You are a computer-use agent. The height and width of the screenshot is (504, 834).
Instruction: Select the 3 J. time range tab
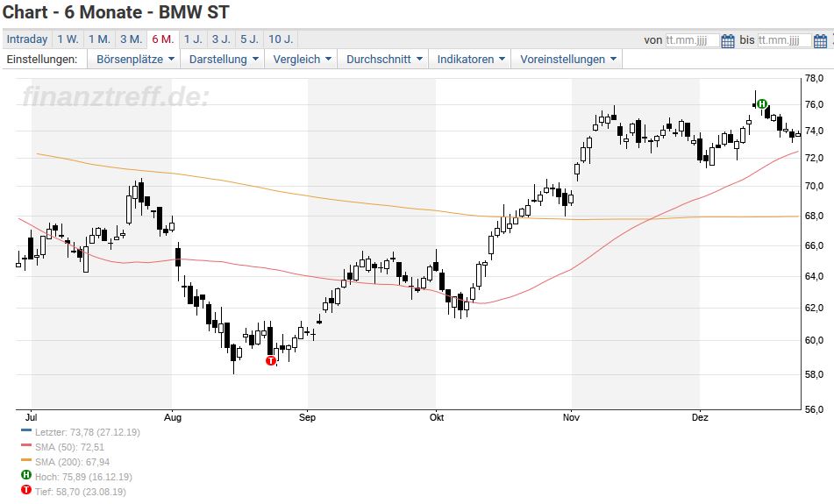[x=221, y=39]
